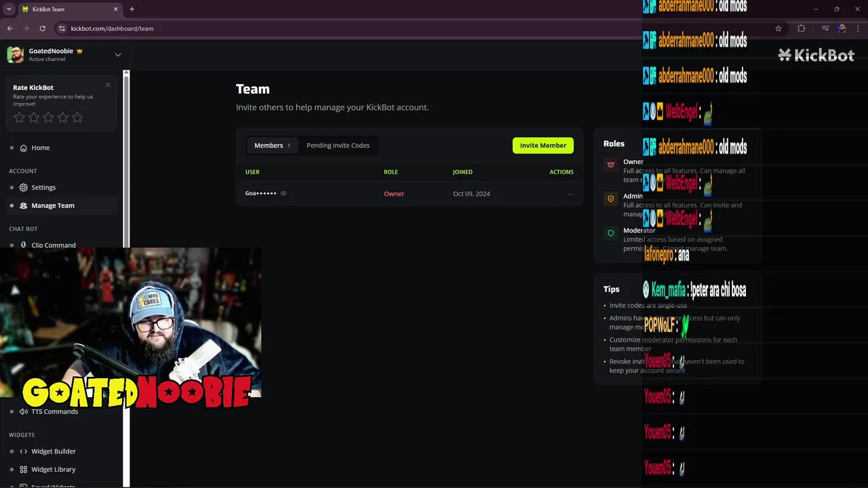This screenshot has height=488, width=868.
Task: Click the browser forward arrow
Action: coord(26,28)
